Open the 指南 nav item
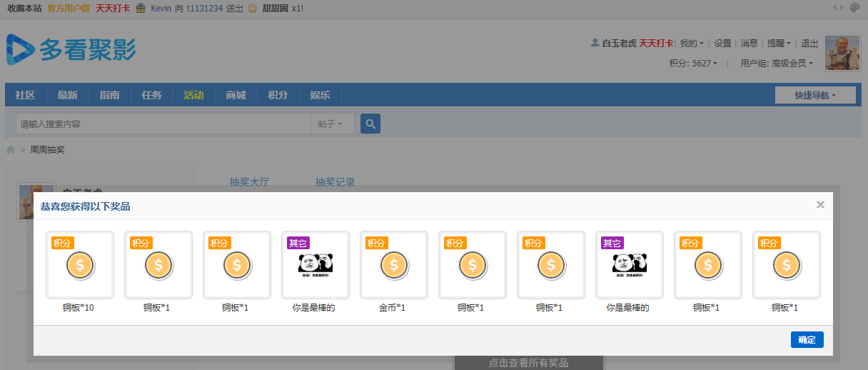The height and width of the screenshot is (370, 868). tap(109, 95)
